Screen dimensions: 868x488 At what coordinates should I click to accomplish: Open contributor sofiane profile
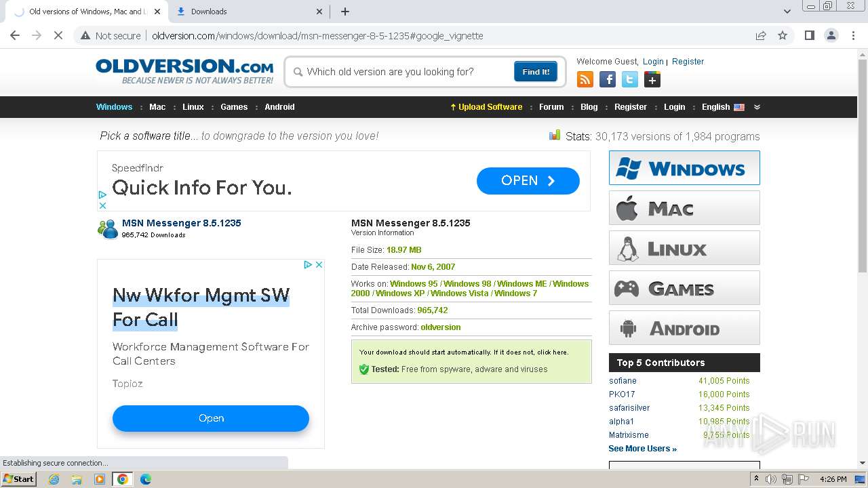(x=623, y=381)
